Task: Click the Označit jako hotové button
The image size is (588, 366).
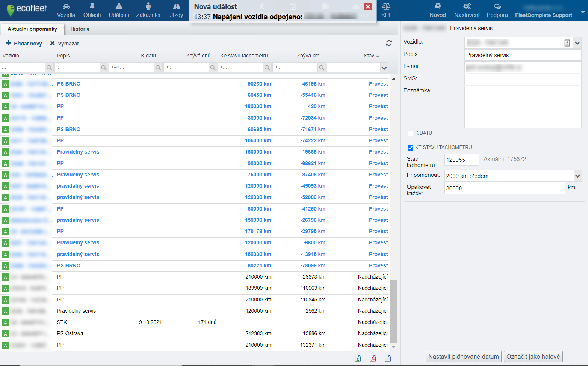Action: [x=533, y=357]
